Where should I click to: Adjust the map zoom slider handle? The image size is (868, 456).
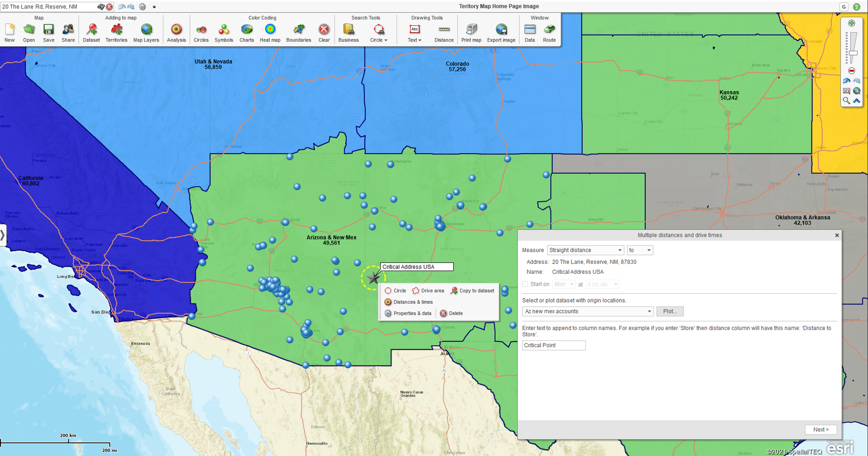tap(853, 53)
